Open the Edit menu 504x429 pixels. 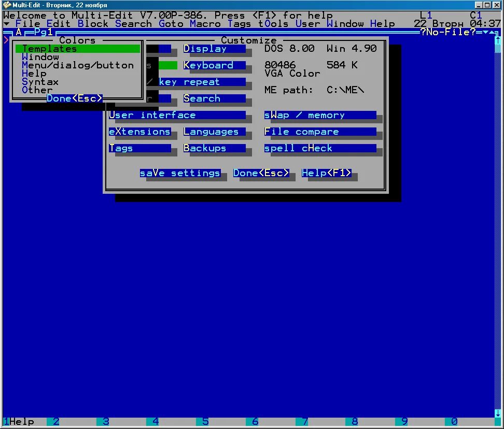point(59,24)
